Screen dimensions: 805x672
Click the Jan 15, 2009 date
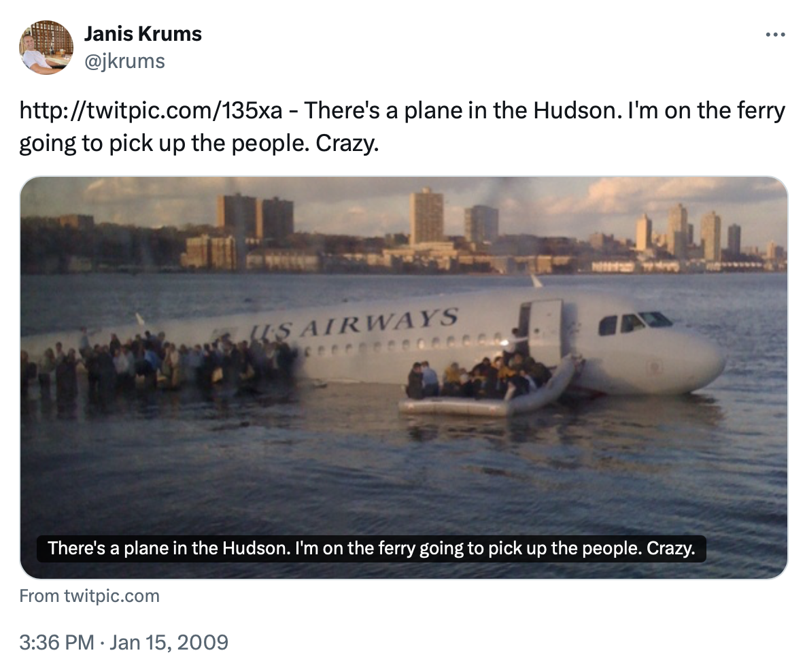(x=169, y=642)
